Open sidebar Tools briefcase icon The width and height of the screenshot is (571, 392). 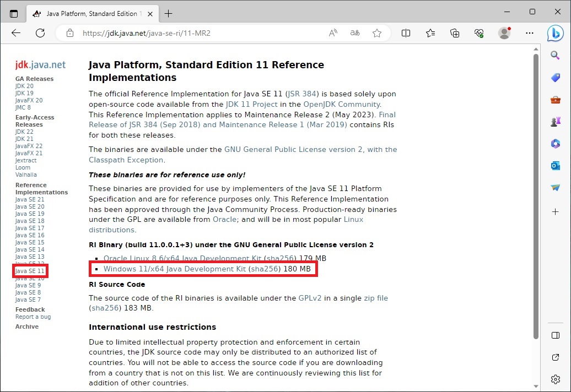[x=555, y=100]
